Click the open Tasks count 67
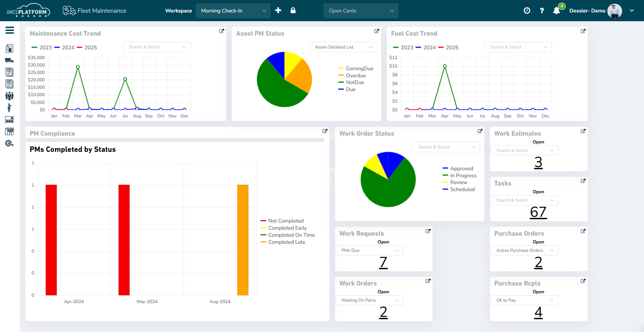This screenshot has height=332, width=644. tap(538, 212)
